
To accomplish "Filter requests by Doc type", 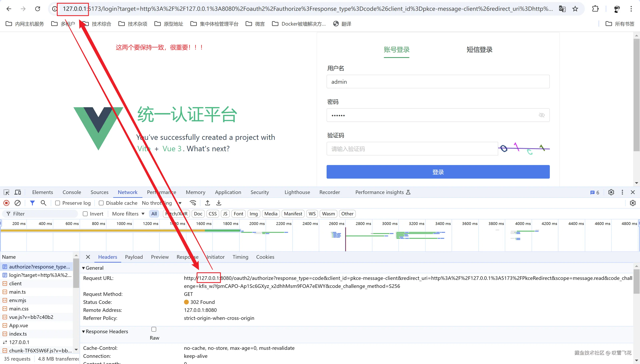I will click(198, 214).
